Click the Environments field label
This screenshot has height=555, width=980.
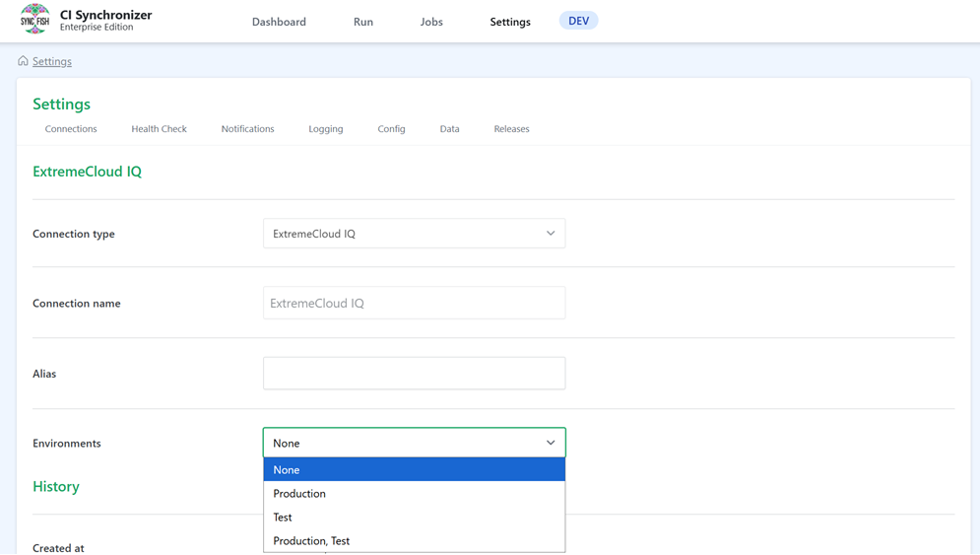point(66,443)
